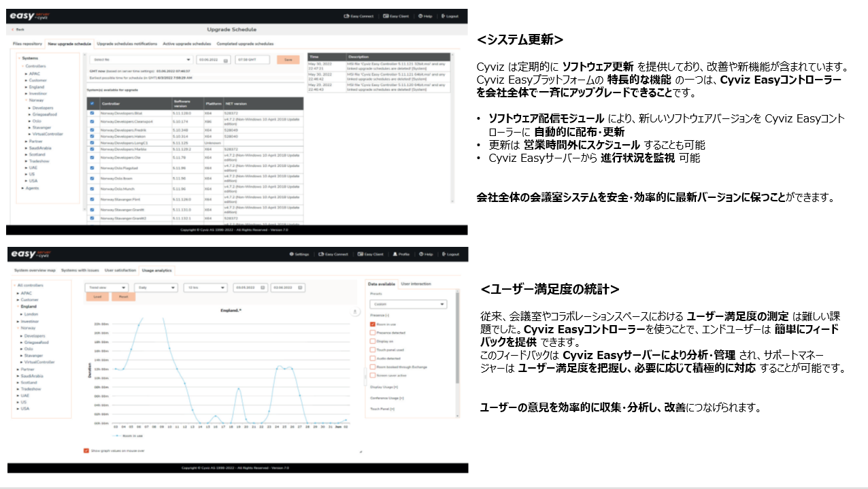Click the Settings gear icon in analytics header
The image size is (868, 489).
coord(290,254)
